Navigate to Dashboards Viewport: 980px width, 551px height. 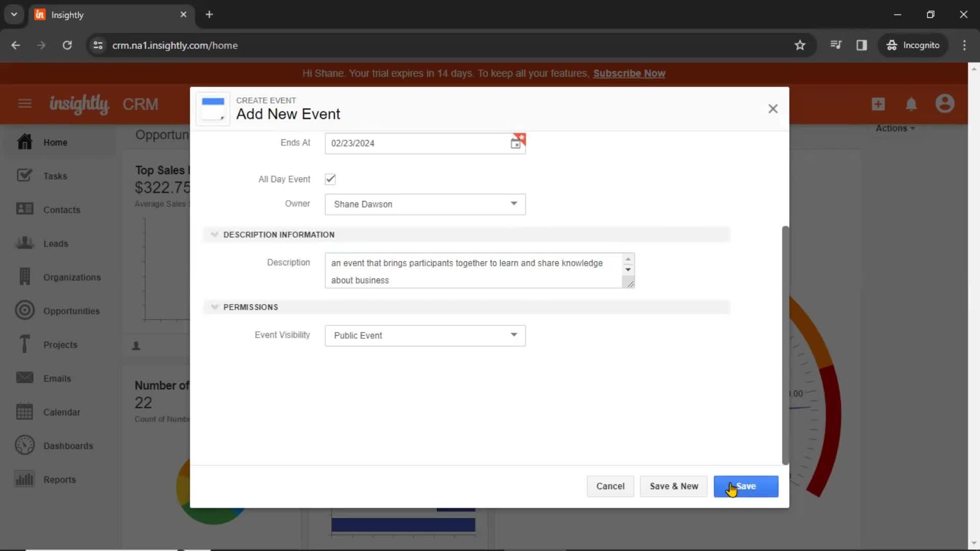68,445
